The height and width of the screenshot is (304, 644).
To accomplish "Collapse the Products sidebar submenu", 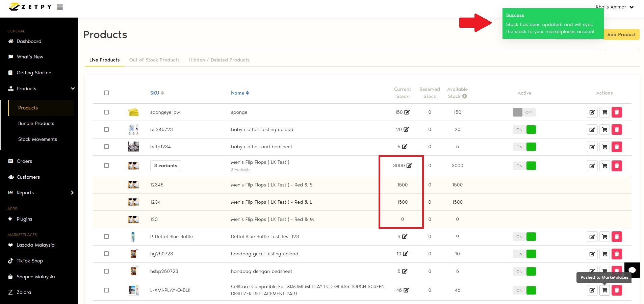I will [x=73, y=88].
